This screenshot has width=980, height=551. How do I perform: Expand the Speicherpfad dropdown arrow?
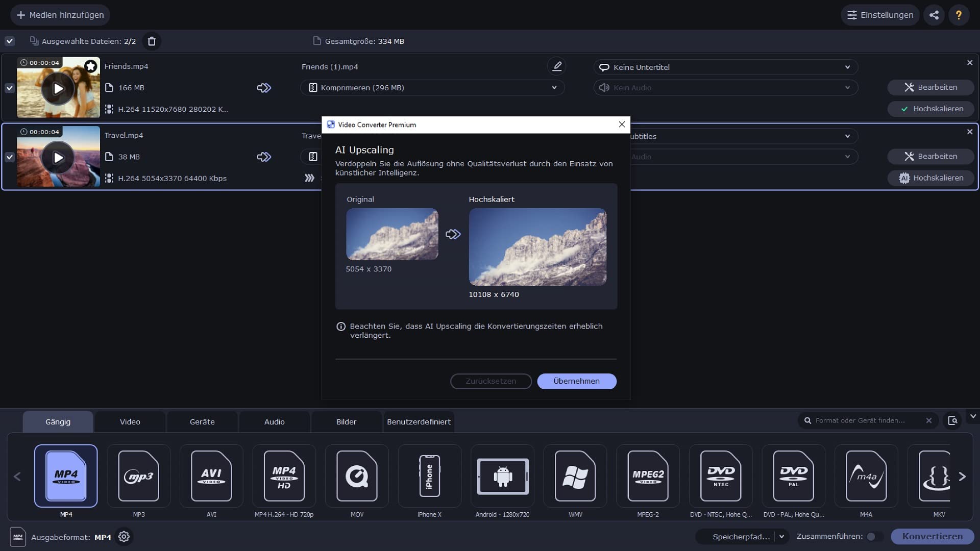coord(781,537)
